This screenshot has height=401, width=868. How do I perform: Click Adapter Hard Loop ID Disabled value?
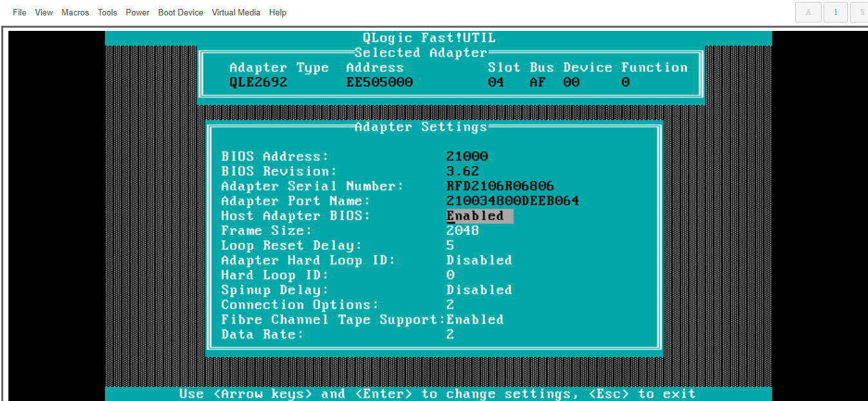tap(479, 260)
